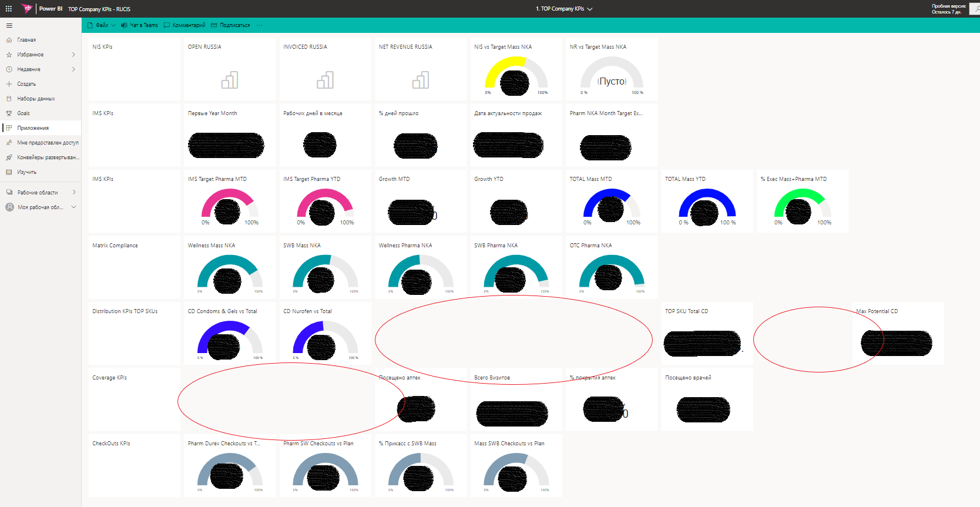Expand the Моя рабочая область chevron

[74, 207]
